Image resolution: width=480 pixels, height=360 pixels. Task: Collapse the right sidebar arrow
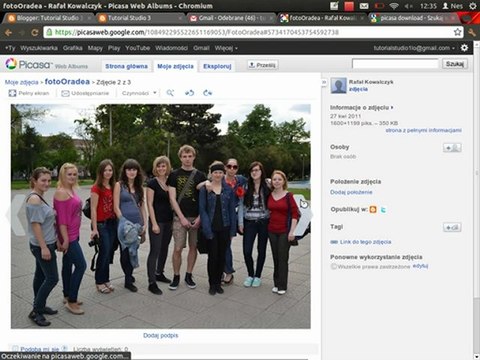324,82
